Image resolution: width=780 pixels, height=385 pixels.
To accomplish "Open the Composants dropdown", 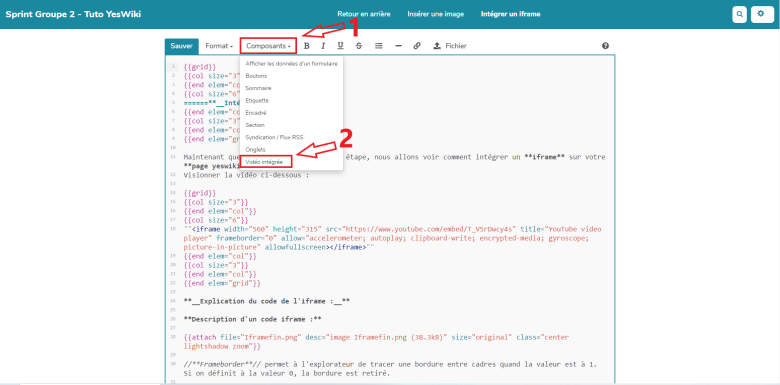I will point(269,46).
